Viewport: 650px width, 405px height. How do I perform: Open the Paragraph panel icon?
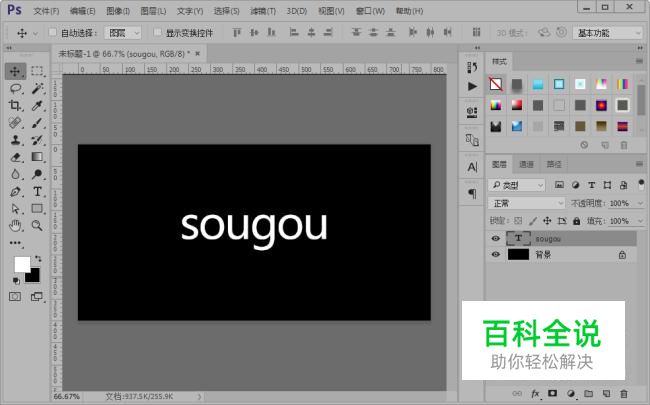[x=472, y=193]
